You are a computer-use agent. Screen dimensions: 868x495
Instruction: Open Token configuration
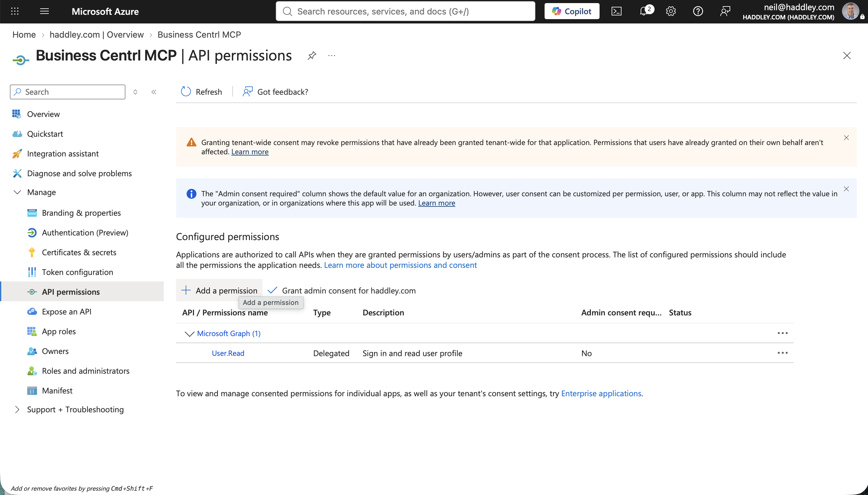pos(77,272)
